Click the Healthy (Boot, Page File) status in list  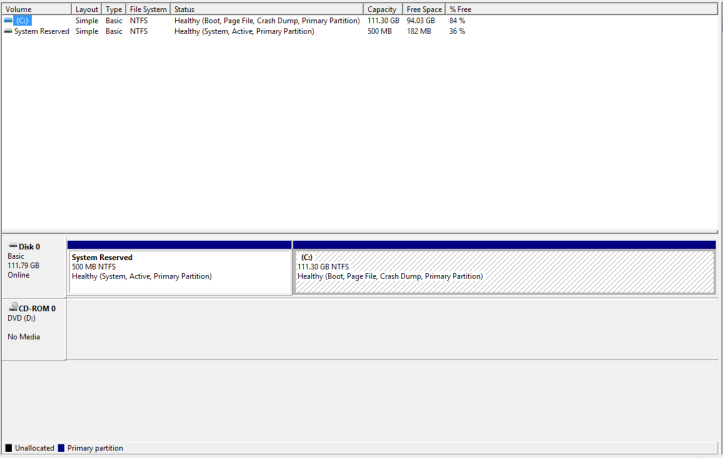click(x=267, y=20)
